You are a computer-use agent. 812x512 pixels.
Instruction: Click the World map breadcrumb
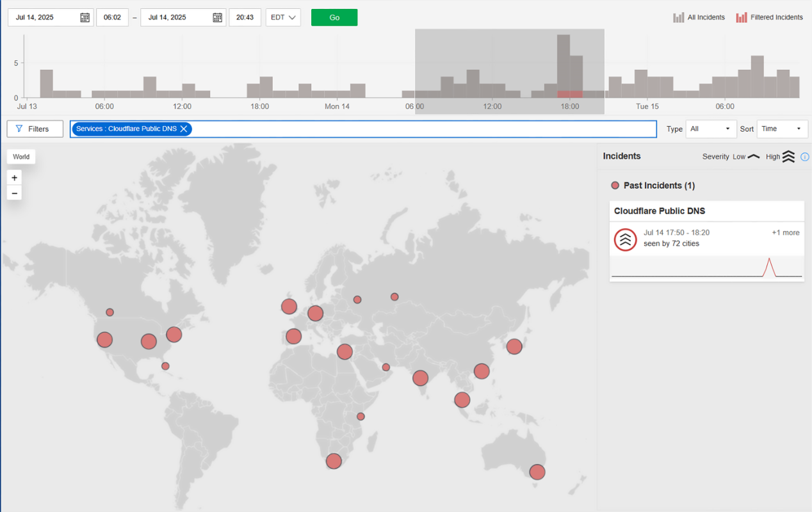(x=21, y=157)
